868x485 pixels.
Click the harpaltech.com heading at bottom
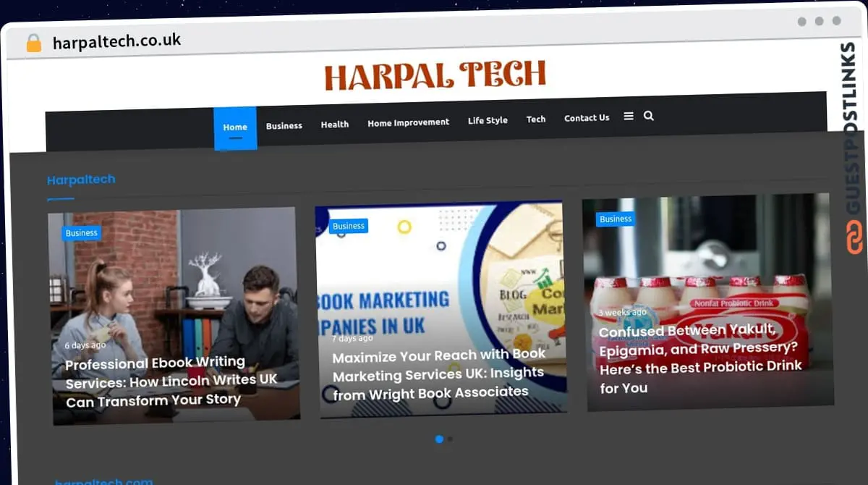[x=103, y=482]
